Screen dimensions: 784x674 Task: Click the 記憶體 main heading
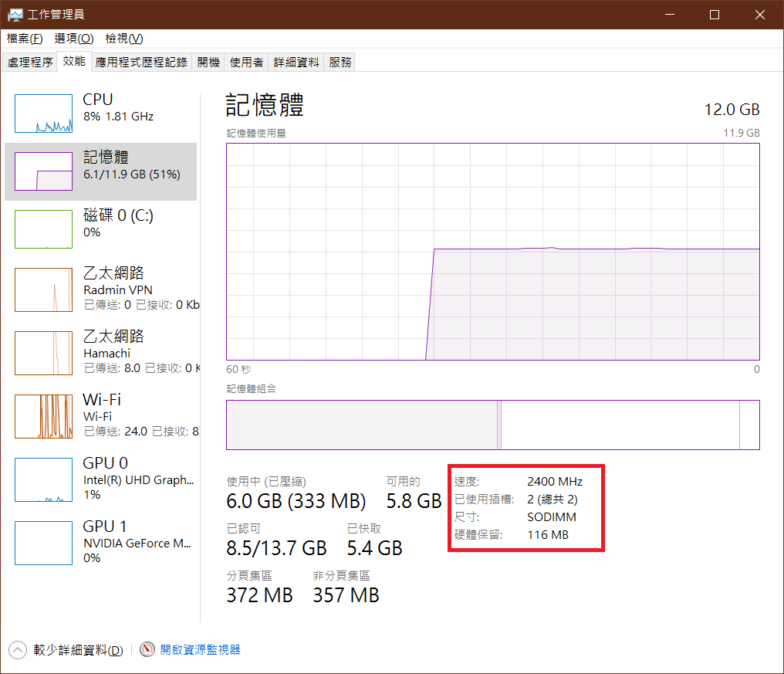(265, 105)
